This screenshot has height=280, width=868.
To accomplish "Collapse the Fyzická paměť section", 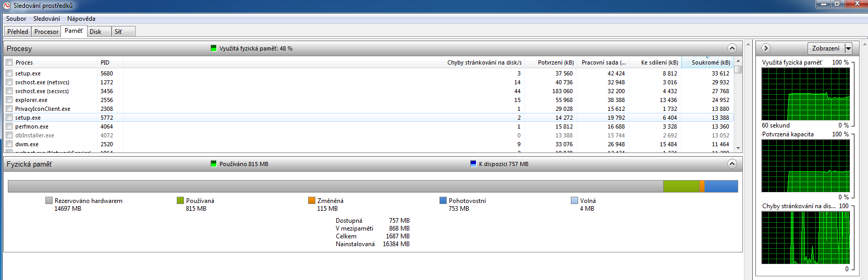I will (732, 164).
